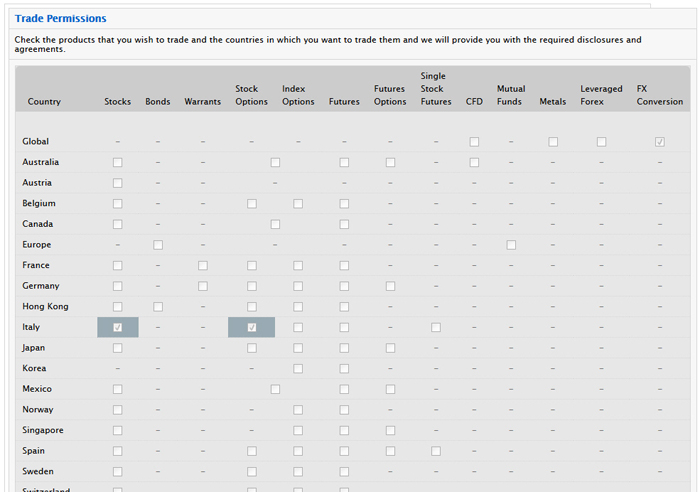Screen dimensions: 700x492
Task: Check Germany Futures Options box
Action: coord(390,286)
